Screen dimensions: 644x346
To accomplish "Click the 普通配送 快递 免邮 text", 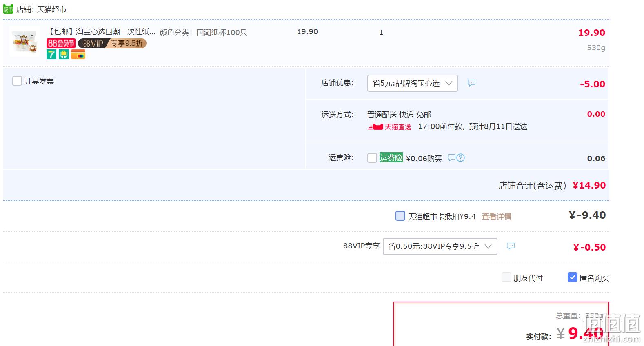I will coord(399,115).
